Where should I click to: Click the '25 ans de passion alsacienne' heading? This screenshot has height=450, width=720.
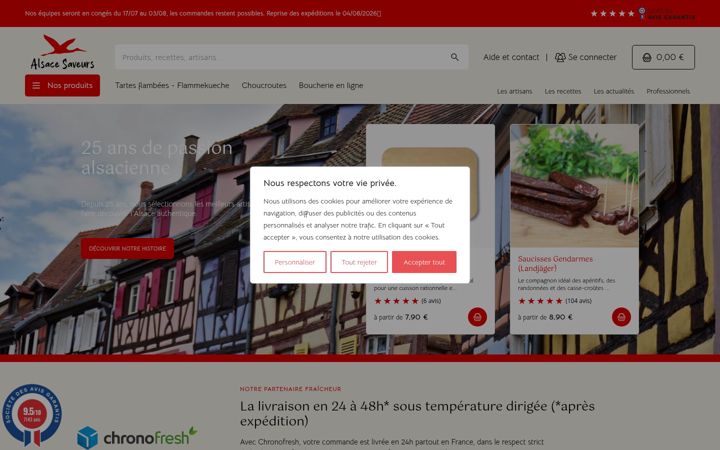pos(157,158)
